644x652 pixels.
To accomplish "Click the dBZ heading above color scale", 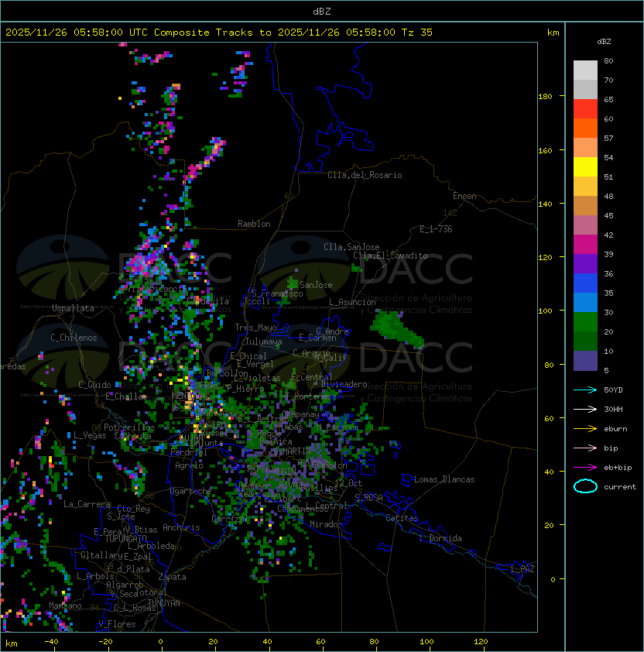I will (604, 42).
